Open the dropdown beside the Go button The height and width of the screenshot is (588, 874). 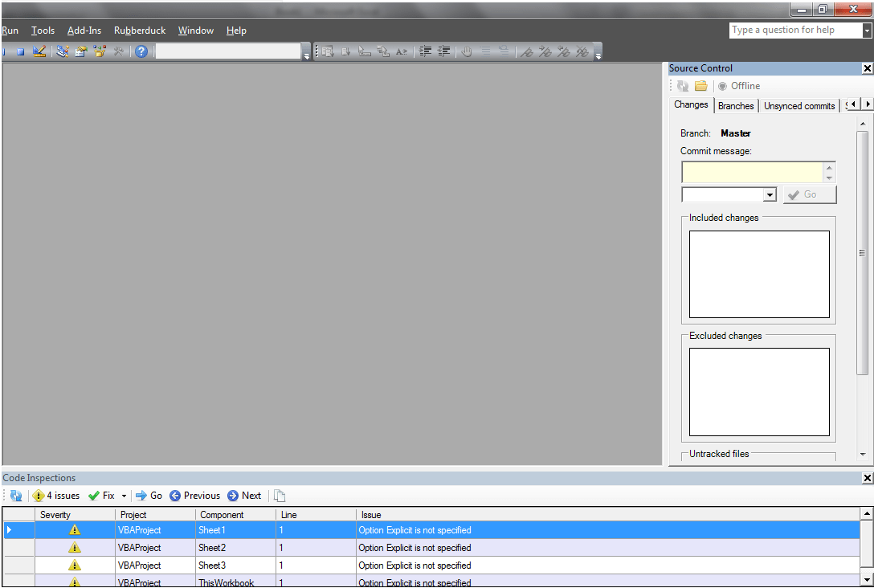pyautogui.click(x=770, y=194)
